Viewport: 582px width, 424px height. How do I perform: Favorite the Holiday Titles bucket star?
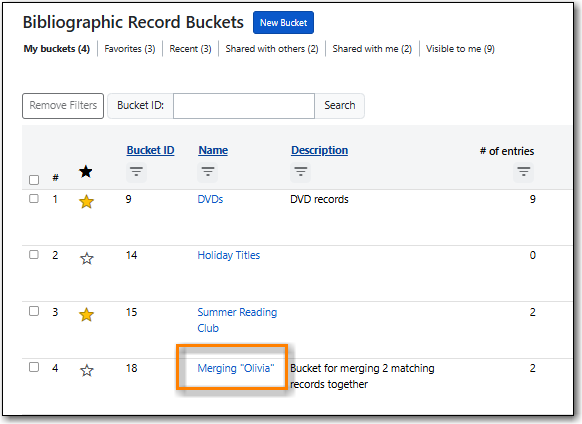pyautogui.click(x=86, y=258)
